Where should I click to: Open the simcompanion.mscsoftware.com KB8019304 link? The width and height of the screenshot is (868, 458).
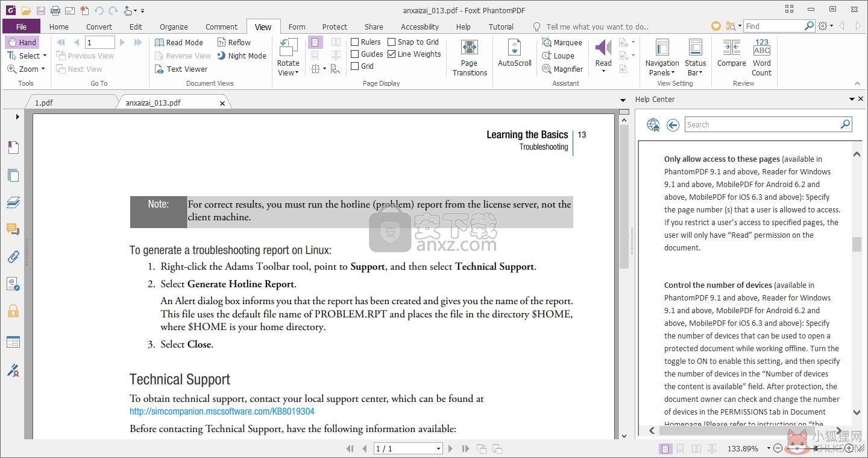coord(222,412)
